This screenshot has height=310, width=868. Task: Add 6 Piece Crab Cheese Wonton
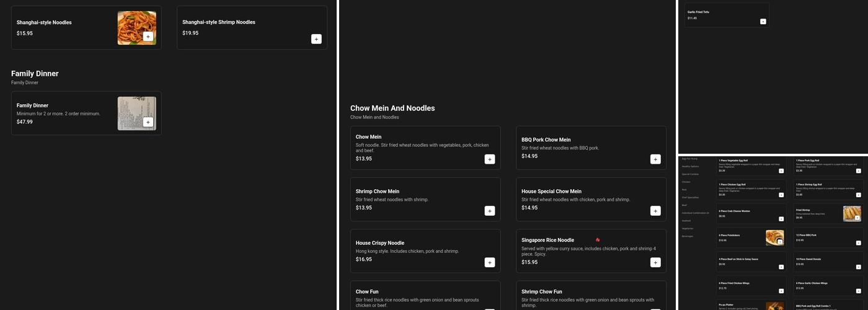(x=781, y=219)
